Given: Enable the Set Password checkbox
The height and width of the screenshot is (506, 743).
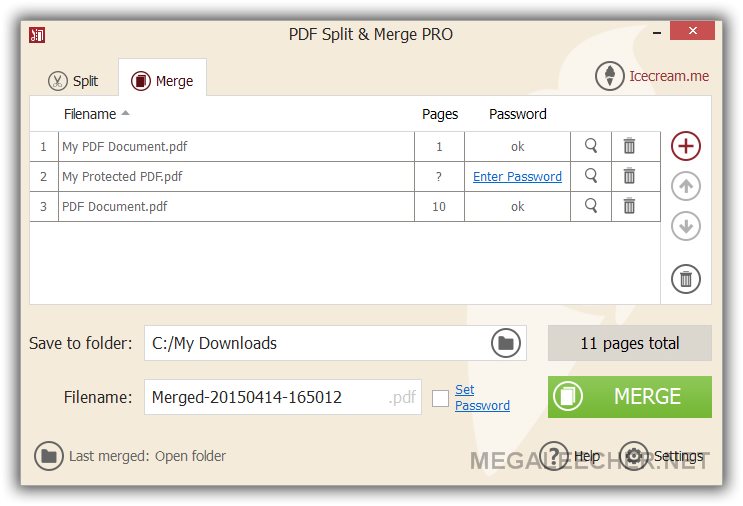Looking at the screenshot, I should 440,398.
